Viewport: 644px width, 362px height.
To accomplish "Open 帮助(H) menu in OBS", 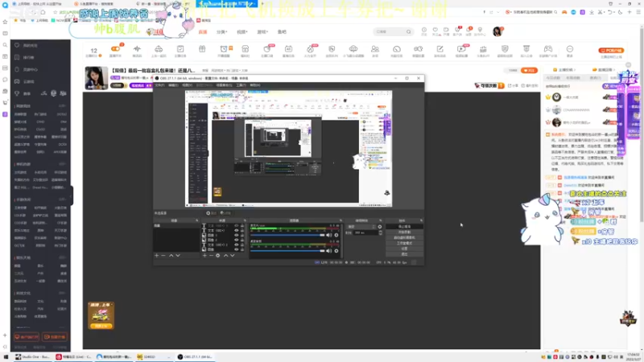I will pos(255,85).
